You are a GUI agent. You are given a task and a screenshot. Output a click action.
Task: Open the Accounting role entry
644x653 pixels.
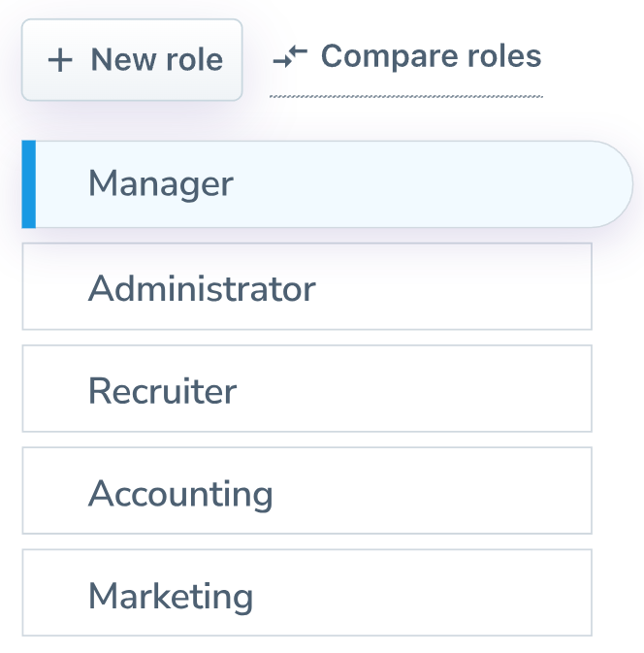point(306,491)
